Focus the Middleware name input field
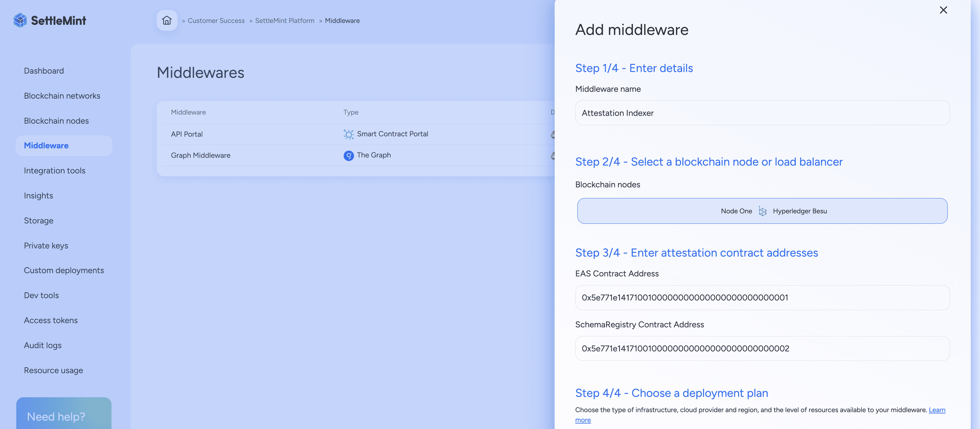 762,113
